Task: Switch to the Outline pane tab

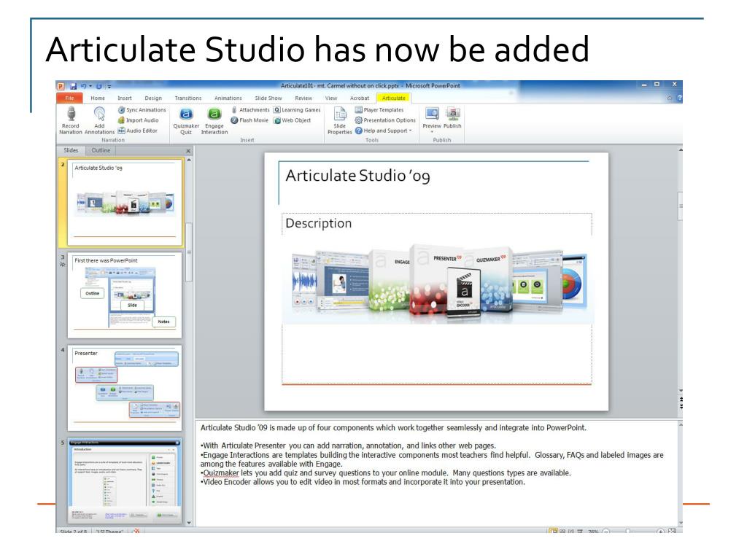Action: pyautogui.click(x=101, y=150)
